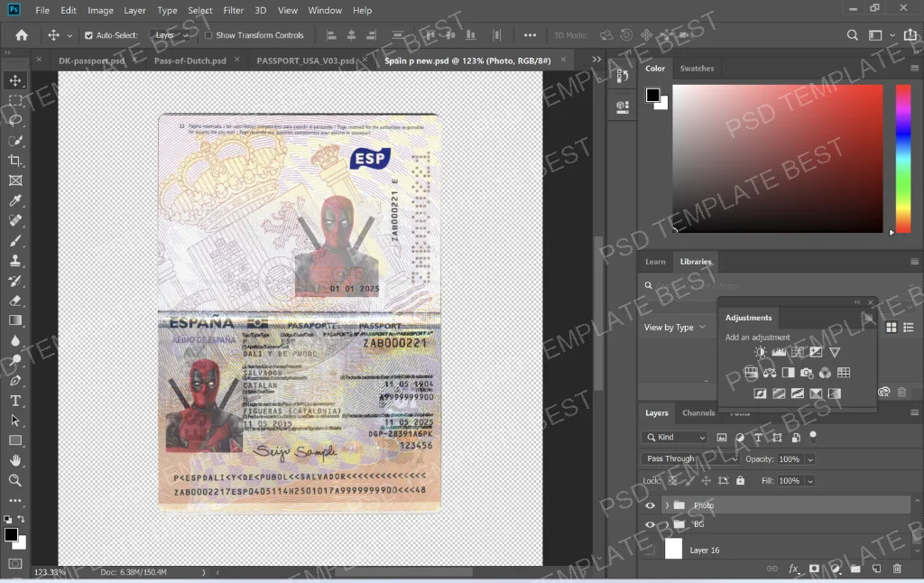Select the Move tool in the toolbar

point(15,80)
